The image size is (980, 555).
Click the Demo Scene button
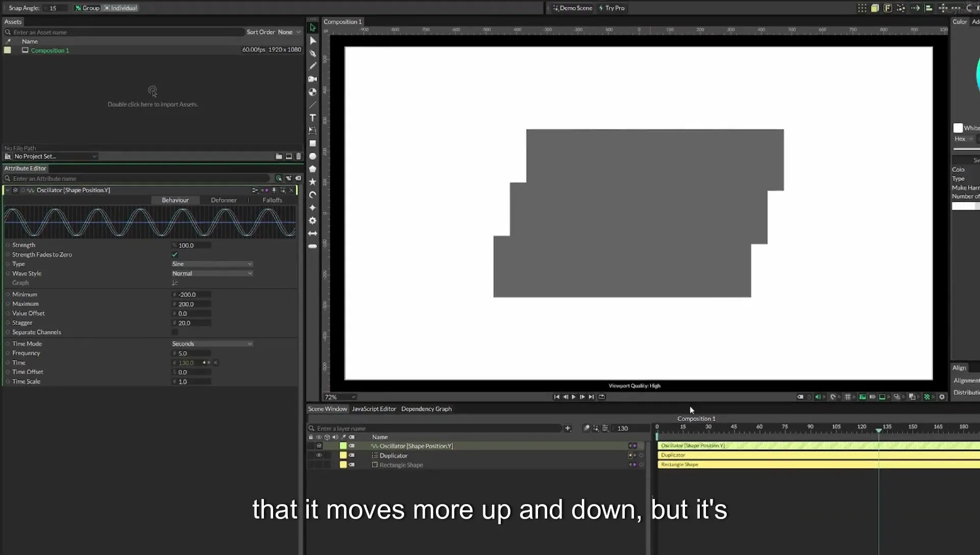tap(572, 8)
